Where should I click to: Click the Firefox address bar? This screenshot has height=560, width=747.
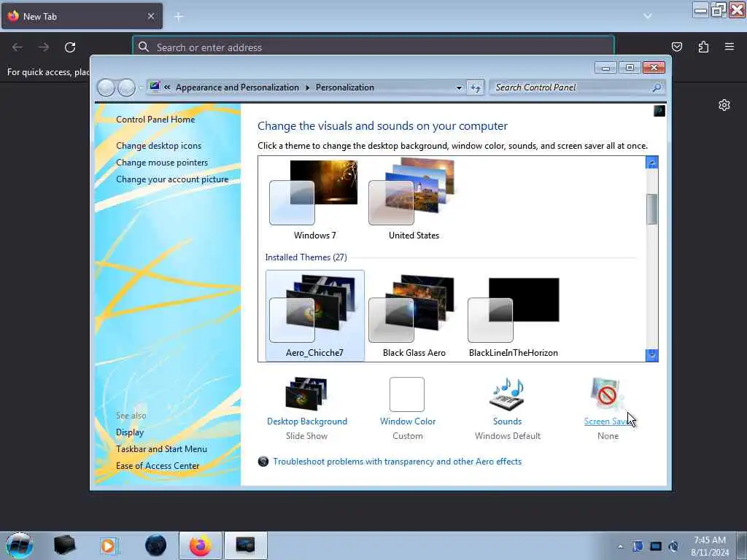(373, 47)
